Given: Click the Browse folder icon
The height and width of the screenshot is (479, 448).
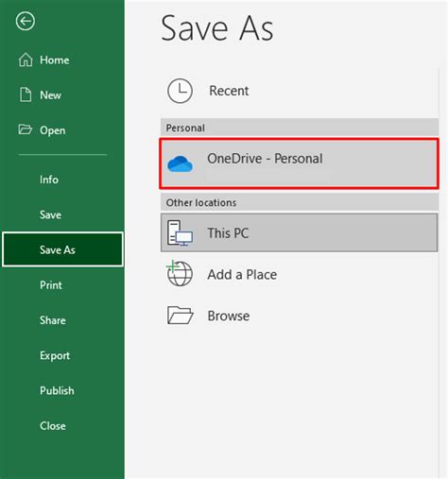Looking at the screenshot, I should (180, 316).
